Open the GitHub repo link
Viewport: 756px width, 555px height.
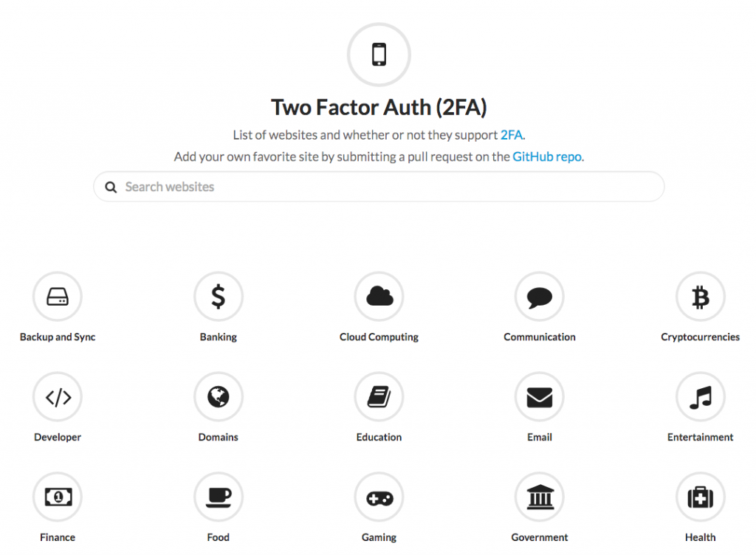[547, 156]
